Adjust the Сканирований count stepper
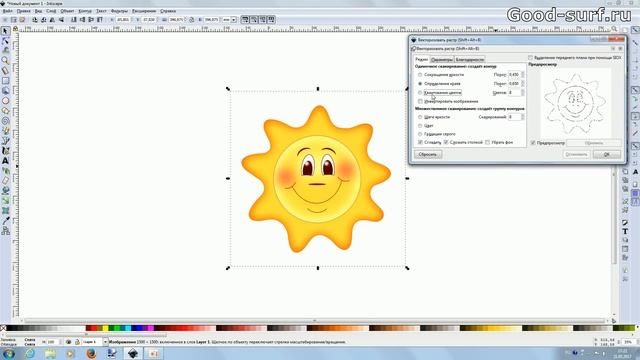This screenshot has height=360, width=640. coord(523,117)
